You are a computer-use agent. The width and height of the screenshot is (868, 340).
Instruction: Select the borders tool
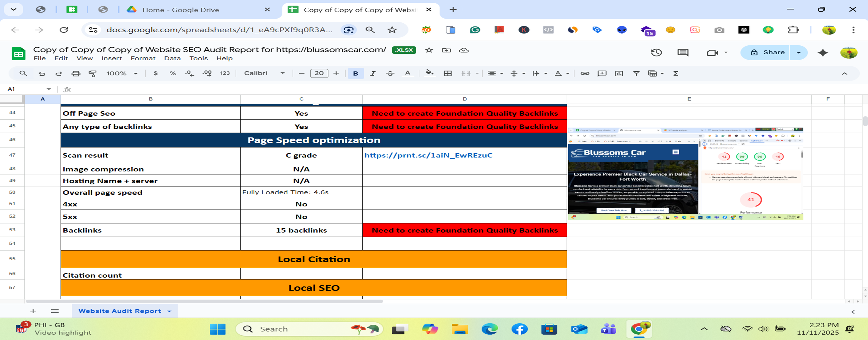point(448,73)
